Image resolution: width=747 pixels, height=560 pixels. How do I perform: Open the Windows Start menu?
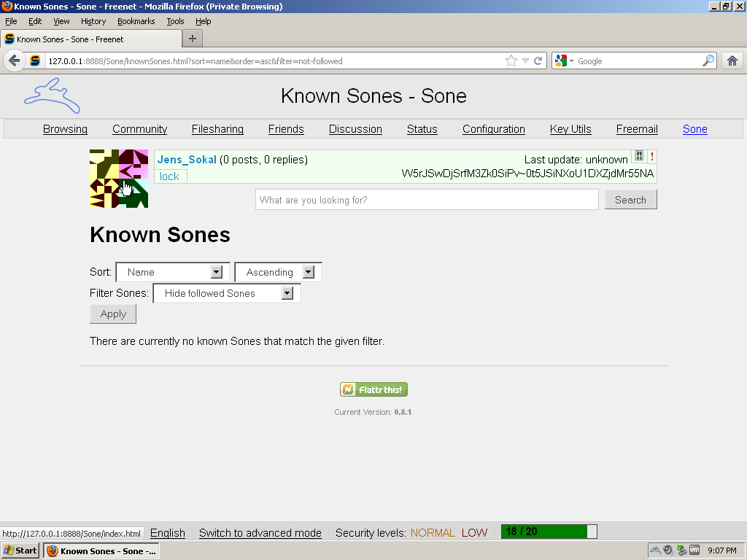[x=20, y=551]
